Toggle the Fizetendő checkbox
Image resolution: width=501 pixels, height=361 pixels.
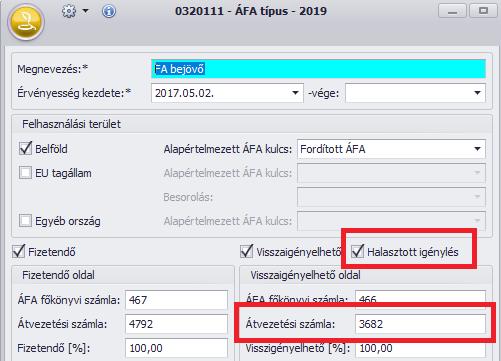tap(19, 251)
